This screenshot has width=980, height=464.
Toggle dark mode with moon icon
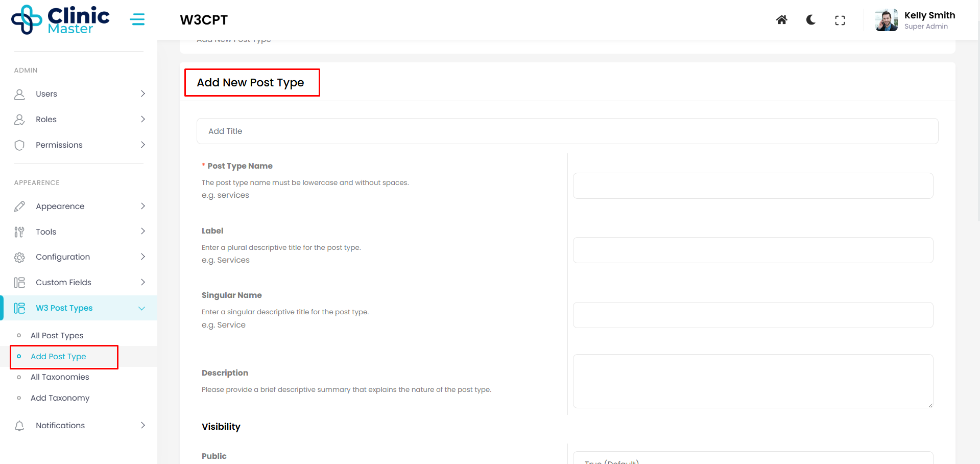click(810, 20)
